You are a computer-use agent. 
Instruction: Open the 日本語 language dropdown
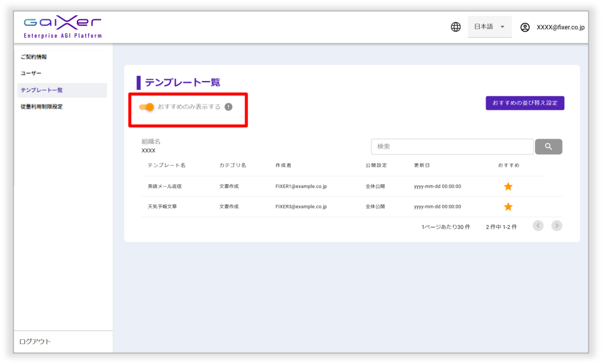(x=489, y=27)
